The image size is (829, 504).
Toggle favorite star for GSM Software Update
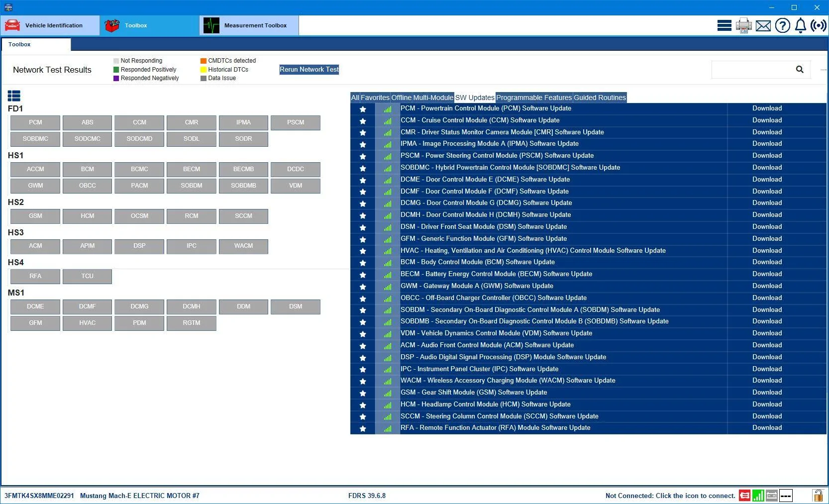363,393
